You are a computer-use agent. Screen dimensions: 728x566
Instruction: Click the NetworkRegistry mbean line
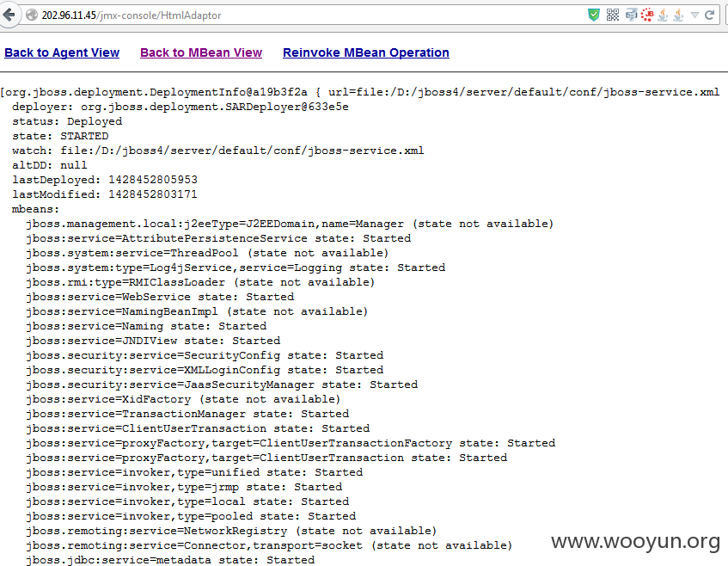[231, 531]
